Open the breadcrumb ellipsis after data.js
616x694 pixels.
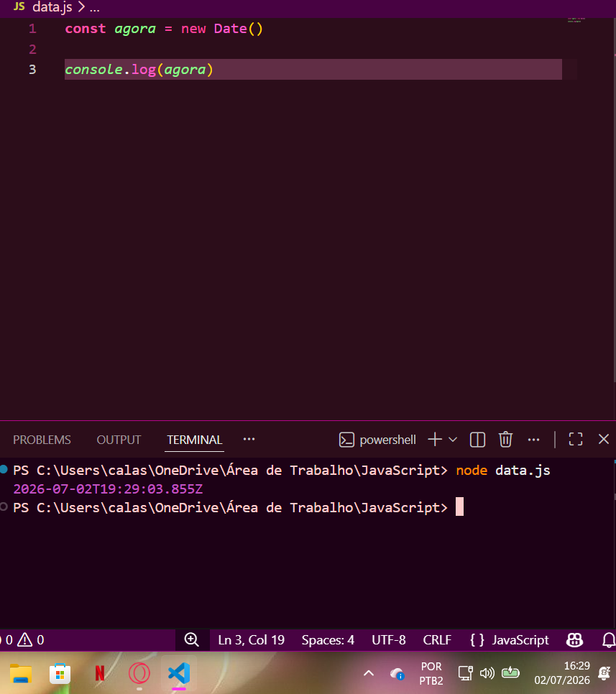pos(95,7)
